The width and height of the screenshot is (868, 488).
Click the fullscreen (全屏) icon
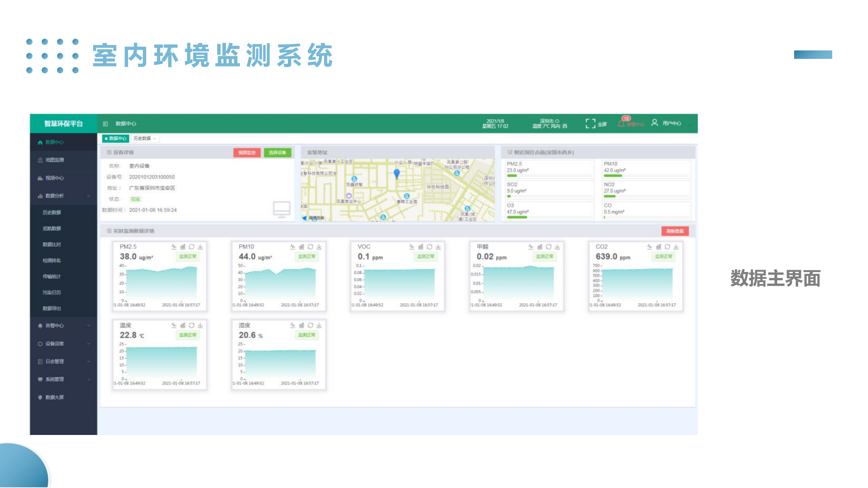click(590, 124)
